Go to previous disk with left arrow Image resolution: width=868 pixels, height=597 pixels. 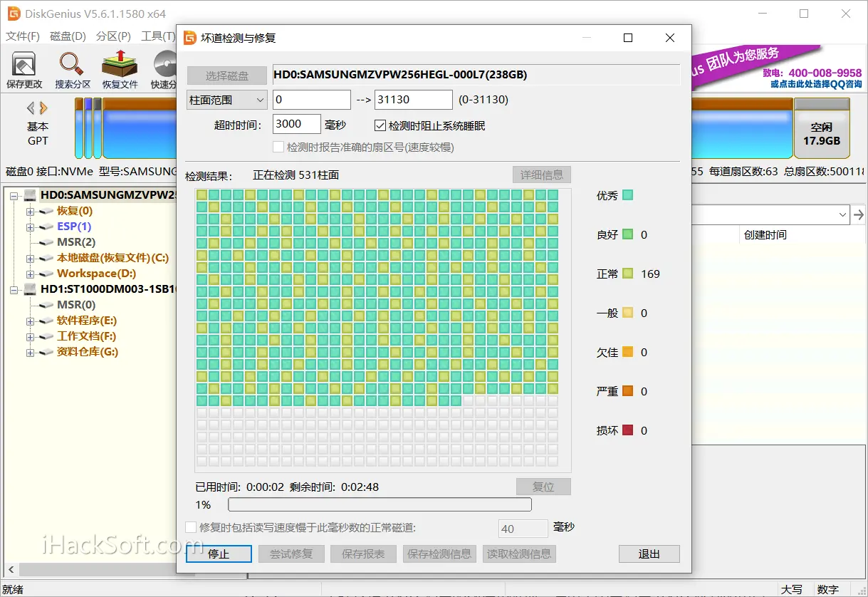(31, 108)
